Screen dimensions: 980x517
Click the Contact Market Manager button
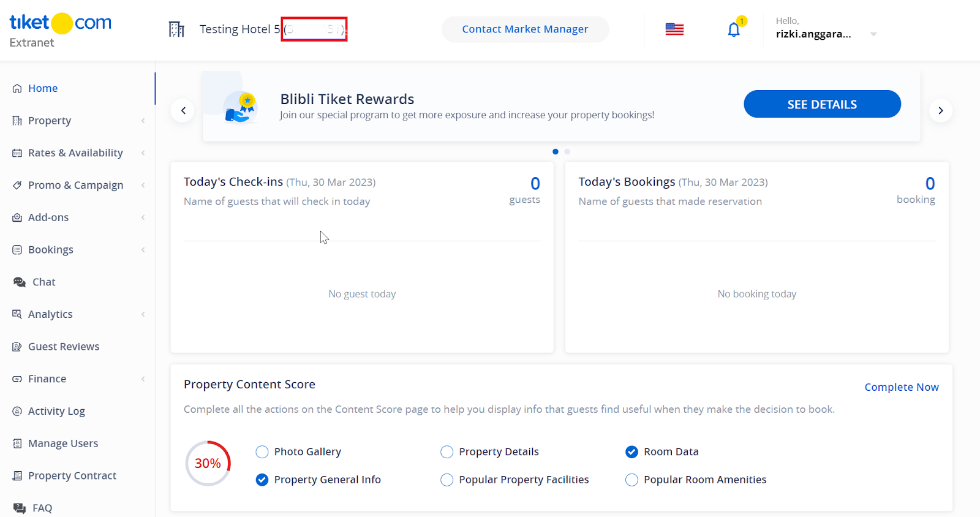pos(525,29)
